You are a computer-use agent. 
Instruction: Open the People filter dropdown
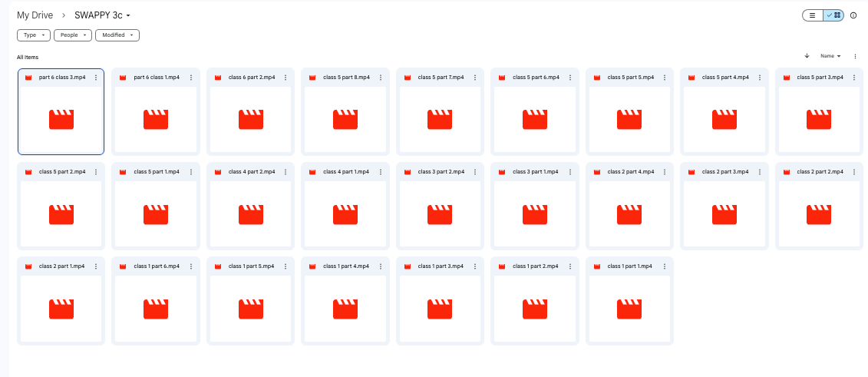point(73,35)
